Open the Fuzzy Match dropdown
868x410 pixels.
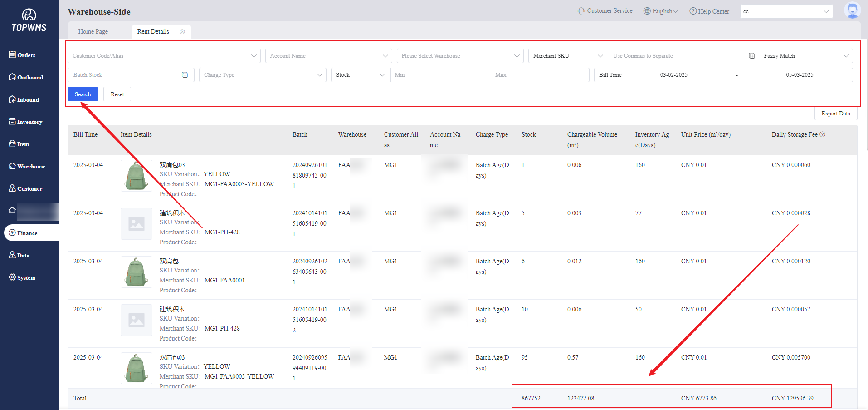point(806,56)
